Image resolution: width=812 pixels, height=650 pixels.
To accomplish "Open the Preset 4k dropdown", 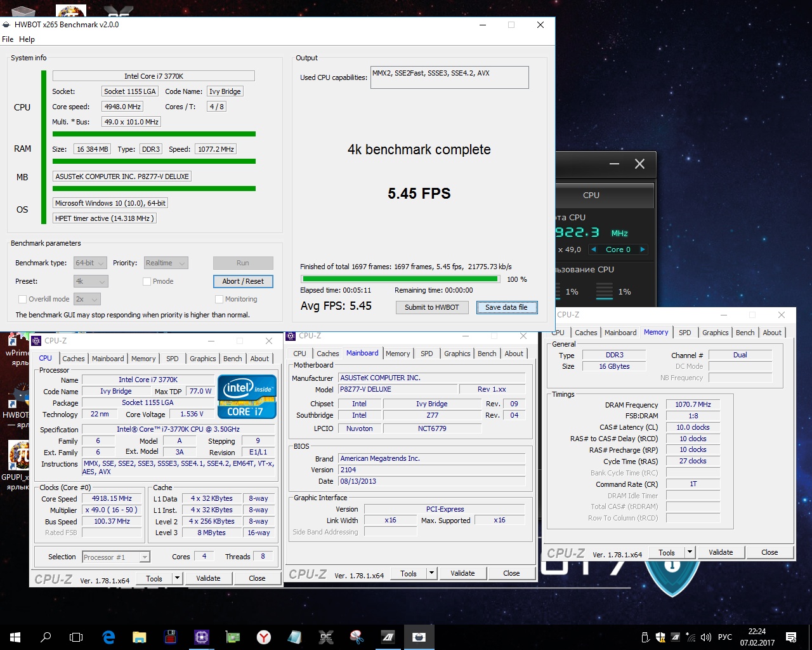I will (x=91, y=281).
